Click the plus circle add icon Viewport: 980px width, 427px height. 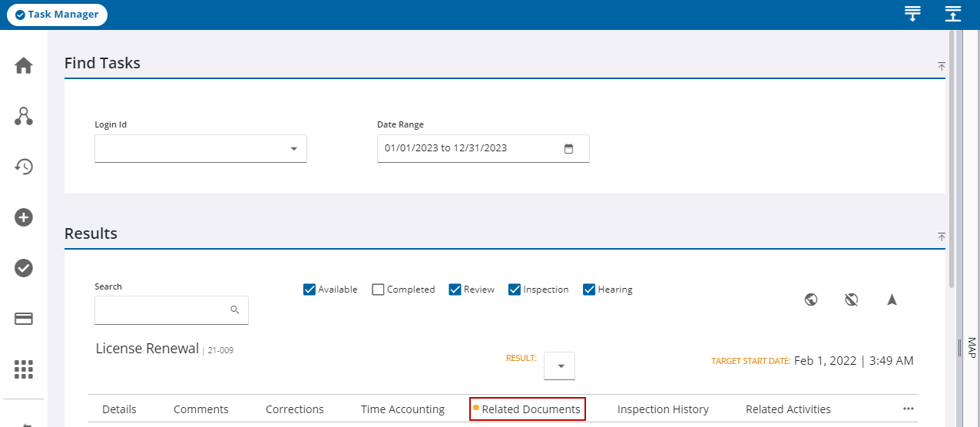(24, 217)
